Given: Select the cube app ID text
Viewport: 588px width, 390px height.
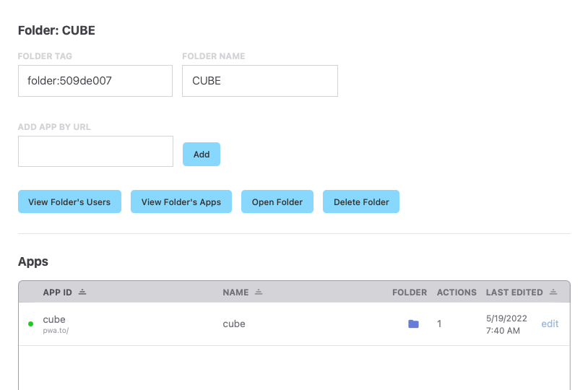Looking at the screenshot, I should click(54, 319).
